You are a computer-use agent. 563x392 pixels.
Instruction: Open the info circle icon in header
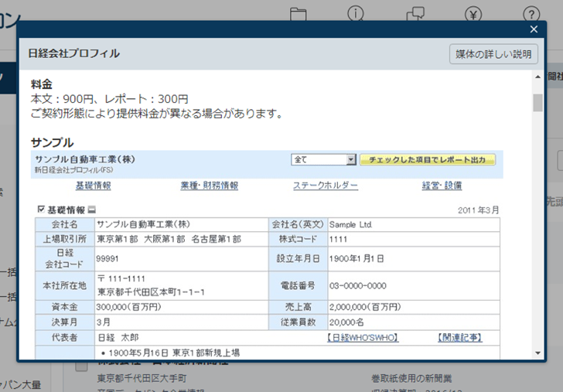[356, 13]
